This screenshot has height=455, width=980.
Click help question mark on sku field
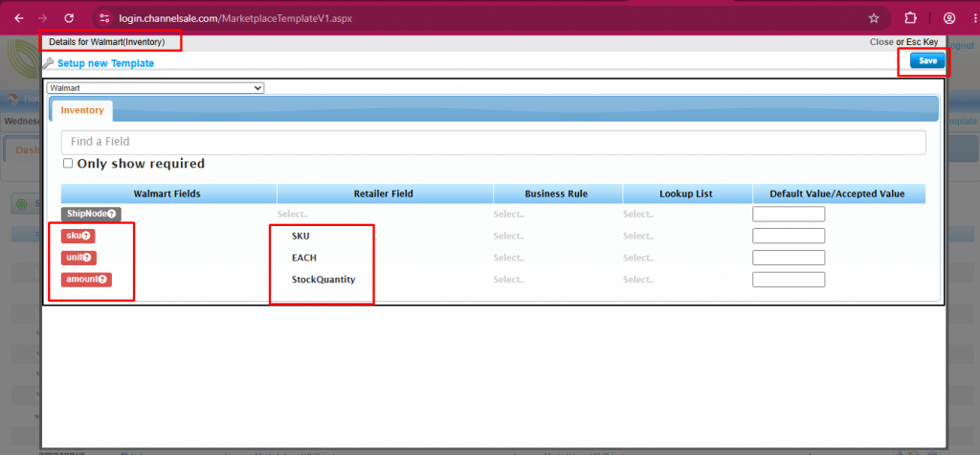(86, 236)
